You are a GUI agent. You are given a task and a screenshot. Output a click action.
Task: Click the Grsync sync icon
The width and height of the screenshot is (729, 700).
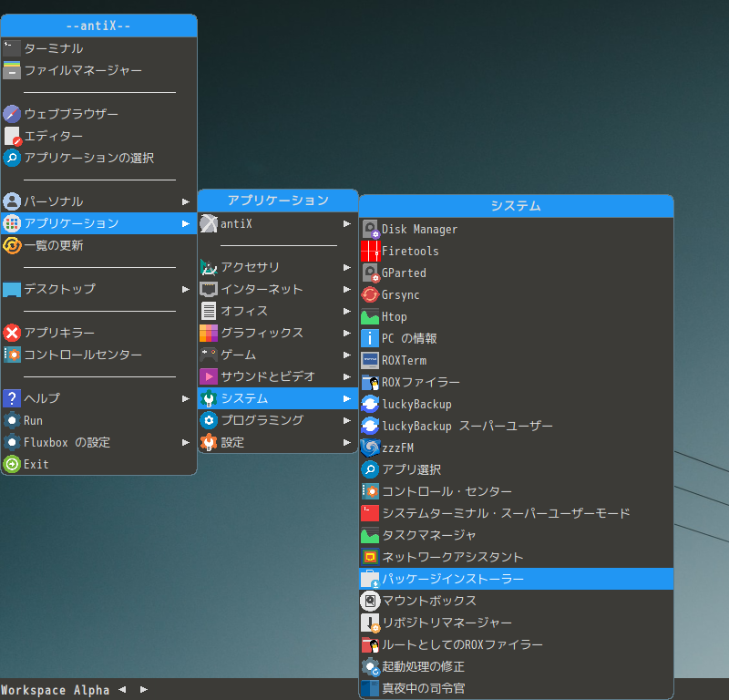(370, 294)
